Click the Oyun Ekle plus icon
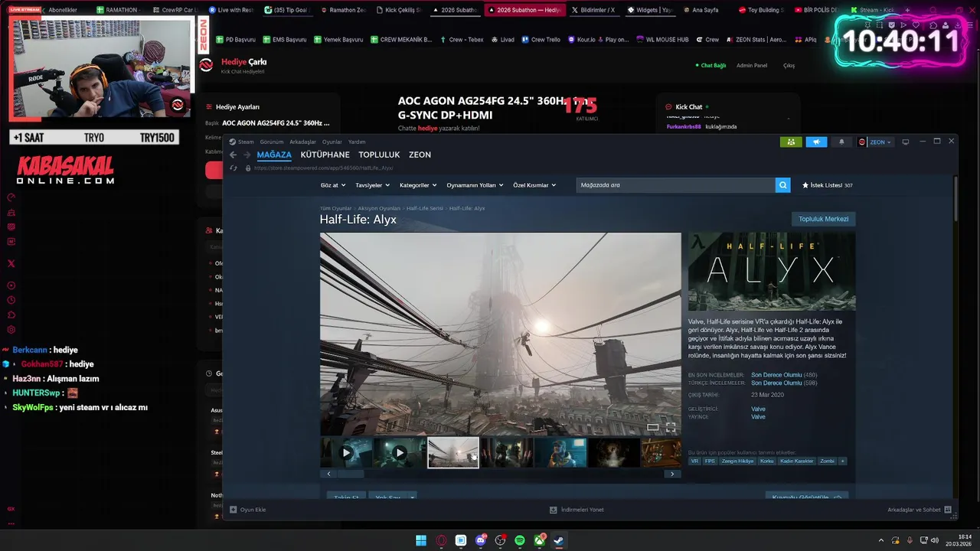The width and height of the screenshot is (980, 551). 234,509
